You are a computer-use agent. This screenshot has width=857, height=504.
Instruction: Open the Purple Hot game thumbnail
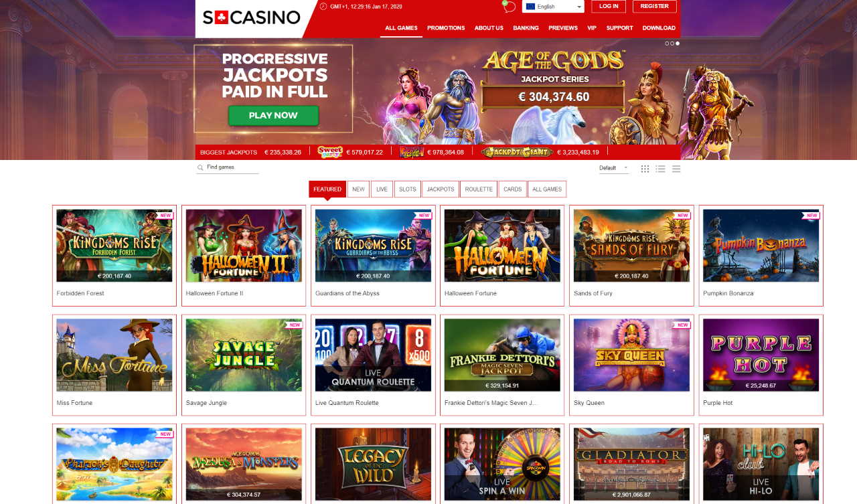coord(761,355)
